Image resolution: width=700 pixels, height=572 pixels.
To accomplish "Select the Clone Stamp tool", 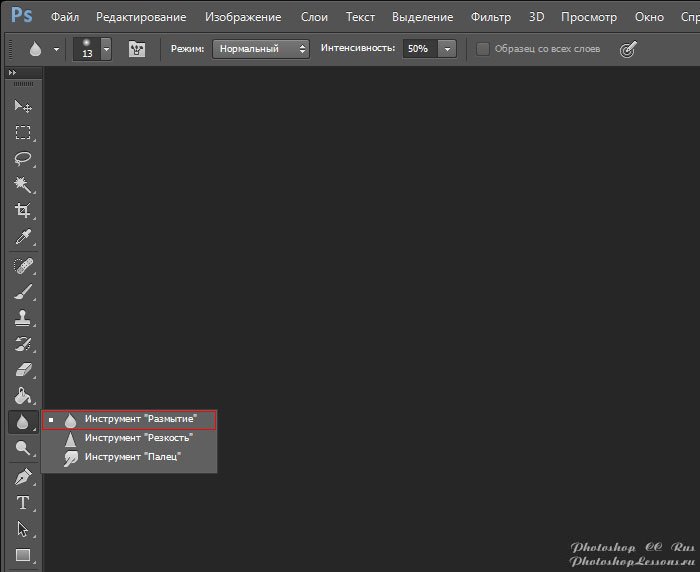I will point(22,318).
